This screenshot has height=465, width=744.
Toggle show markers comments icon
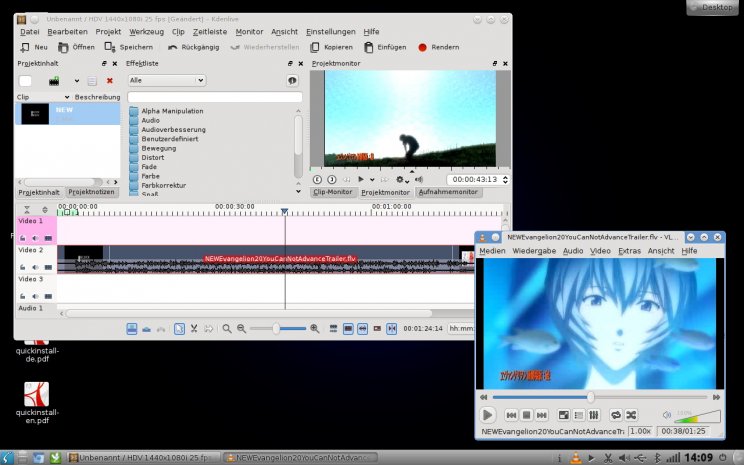[x=377, y=328]
